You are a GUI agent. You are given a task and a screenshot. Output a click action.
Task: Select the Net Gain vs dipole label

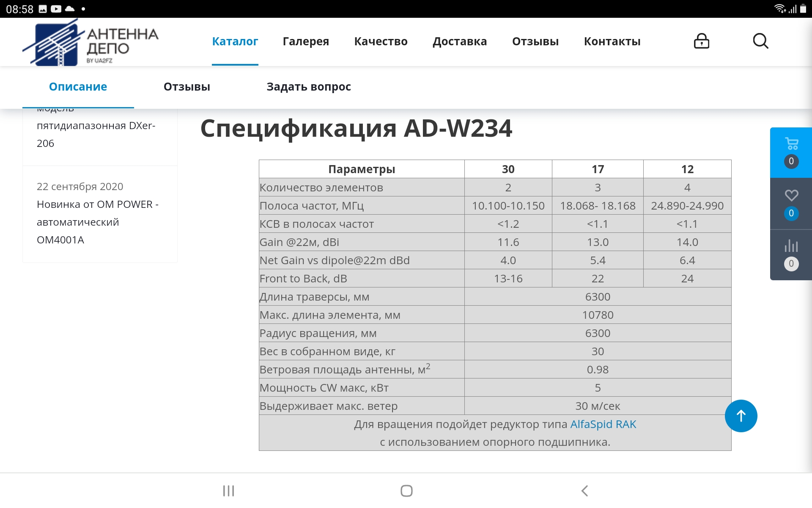click(335, 260)
